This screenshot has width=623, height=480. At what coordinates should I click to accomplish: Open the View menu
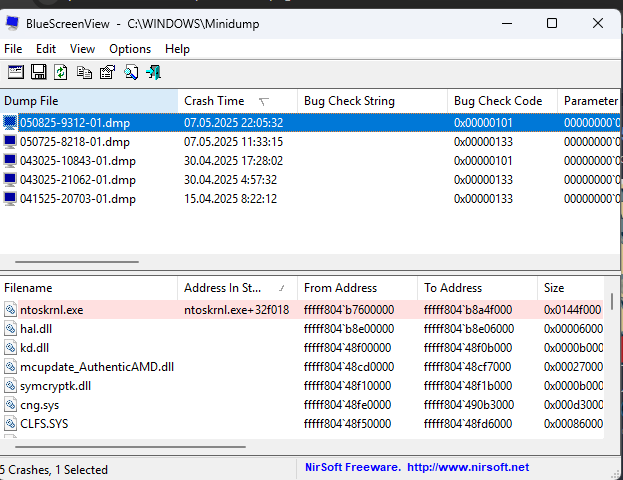[83, 49]
